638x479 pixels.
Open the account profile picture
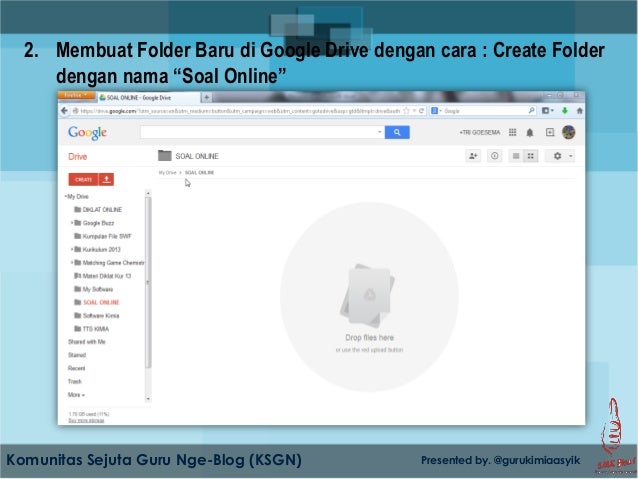click(568, 132)
